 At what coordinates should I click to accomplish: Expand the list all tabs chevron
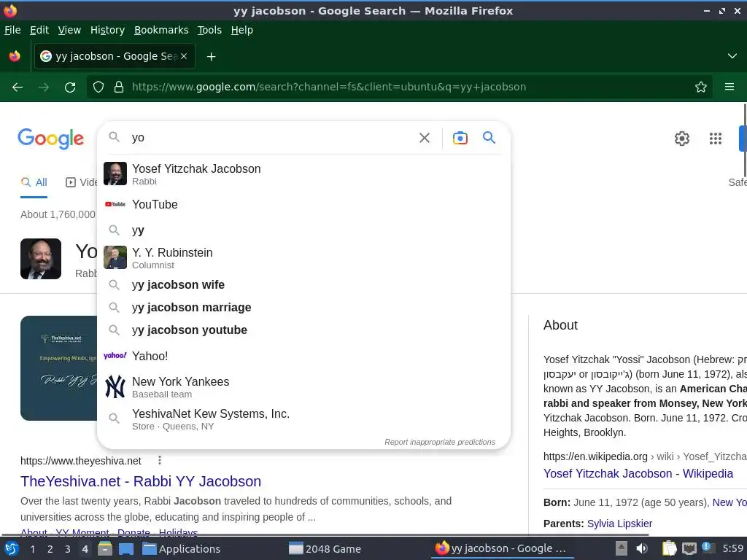coord(732,56)
